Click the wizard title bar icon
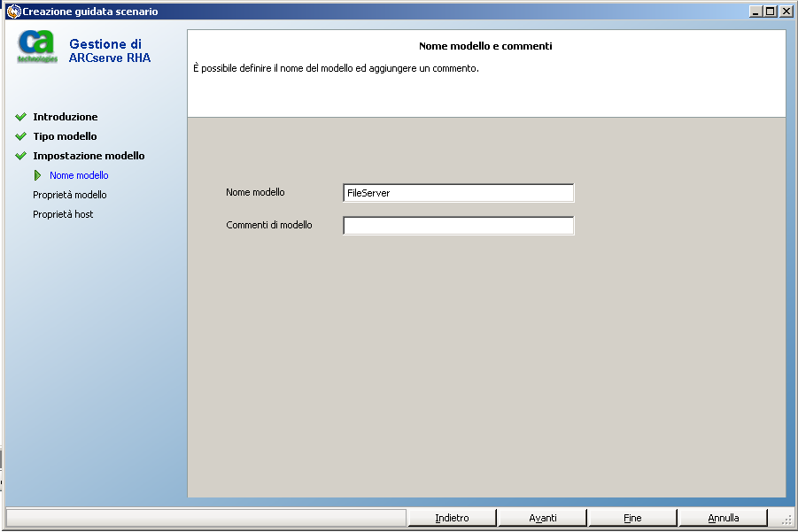 (14, 12)
